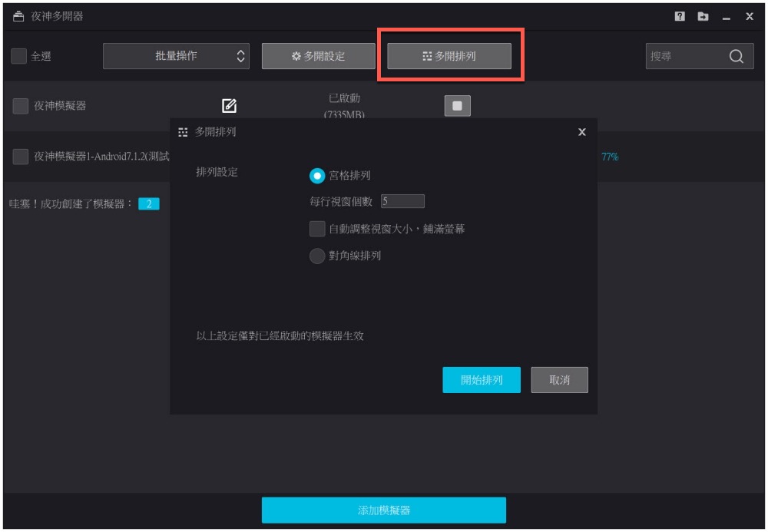Enable 自動調整視窗大小，鋪滿螢幕 checkbox
This screenshot has height=532, width=768.
[317, 229]
